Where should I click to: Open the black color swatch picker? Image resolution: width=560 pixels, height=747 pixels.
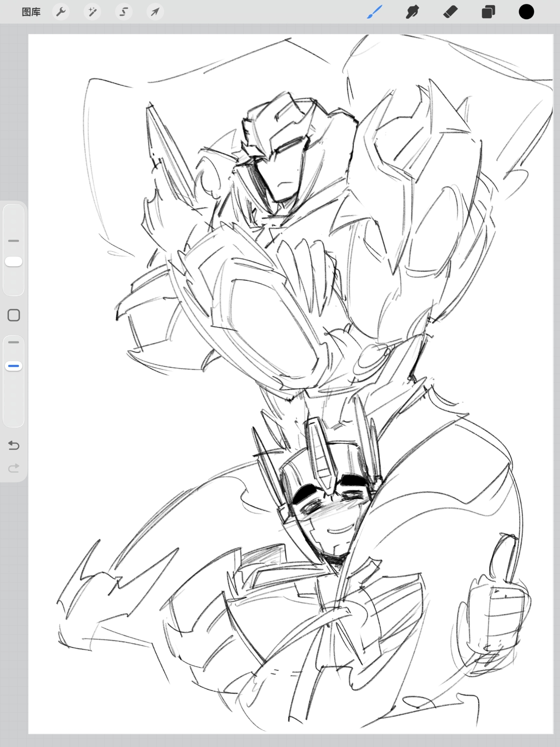click(x=526, y=12)
